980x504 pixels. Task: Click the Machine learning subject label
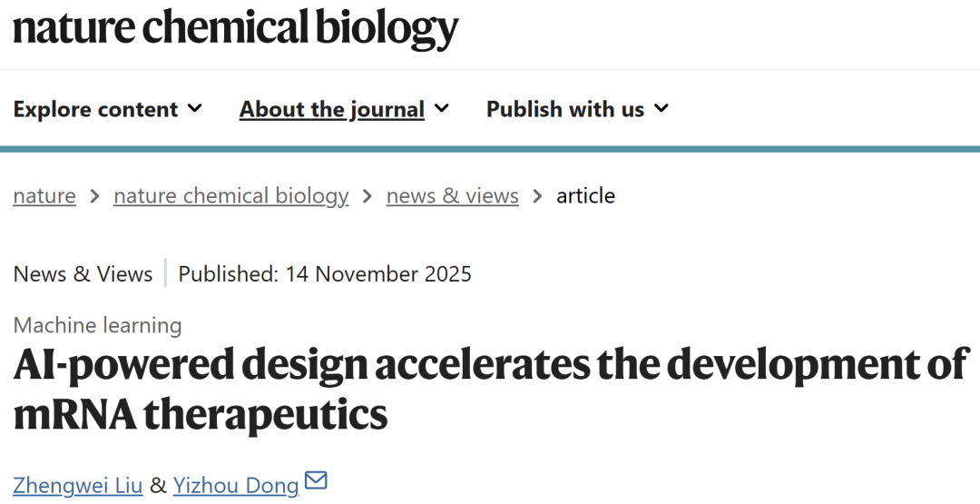click(x=98, y=325)
